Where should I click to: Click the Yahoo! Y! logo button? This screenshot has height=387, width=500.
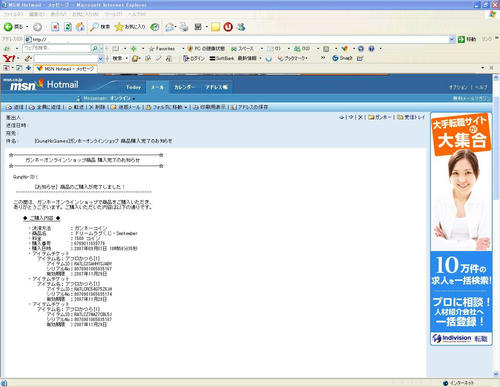[9, 58]
